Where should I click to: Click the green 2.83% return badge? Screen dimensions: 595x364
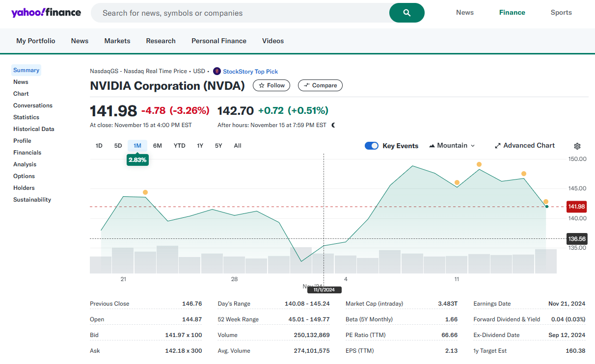[137, 160]
